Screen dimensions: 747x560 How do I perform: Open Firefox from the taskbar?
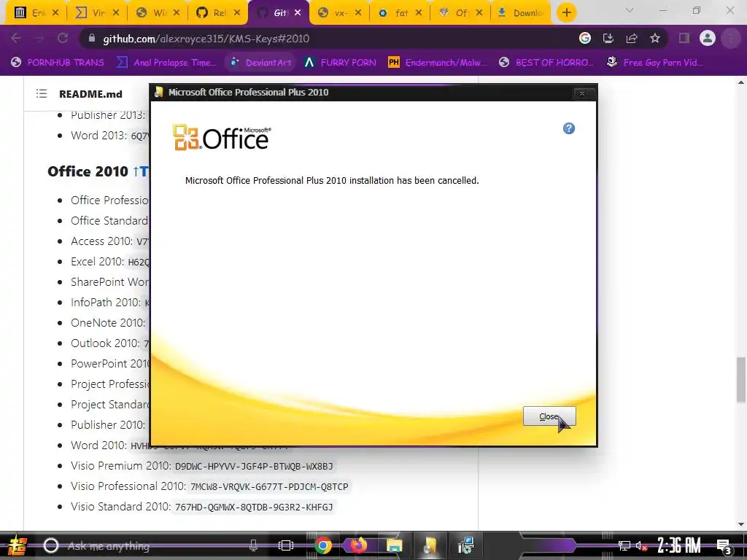click(358, 545)
